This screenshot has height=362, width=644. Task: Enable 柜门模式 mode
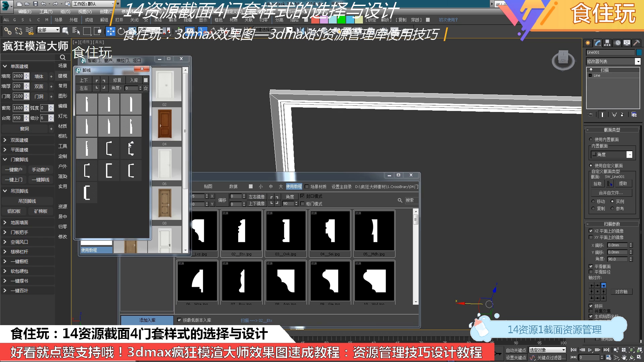click(302, 204)
